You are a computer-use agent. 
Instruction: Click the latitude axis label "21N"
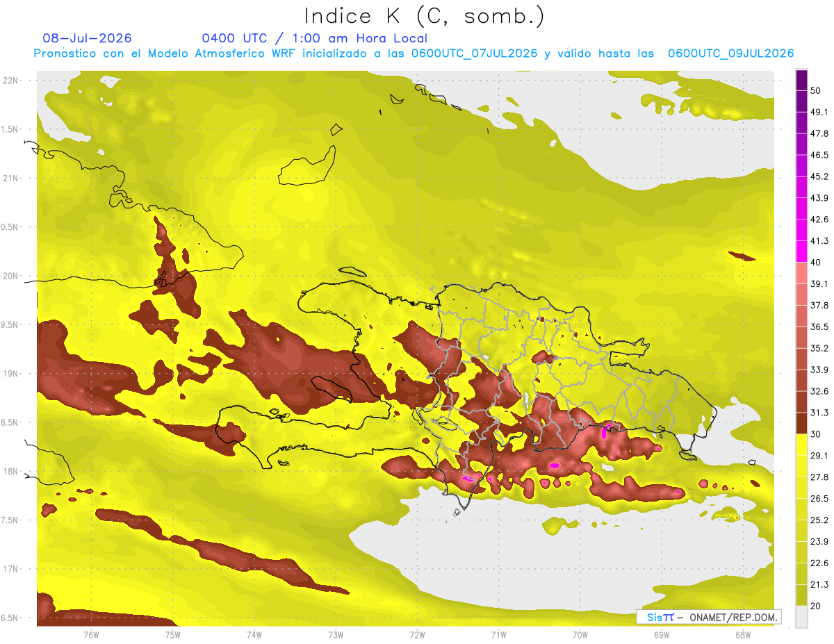coord(12,178)
